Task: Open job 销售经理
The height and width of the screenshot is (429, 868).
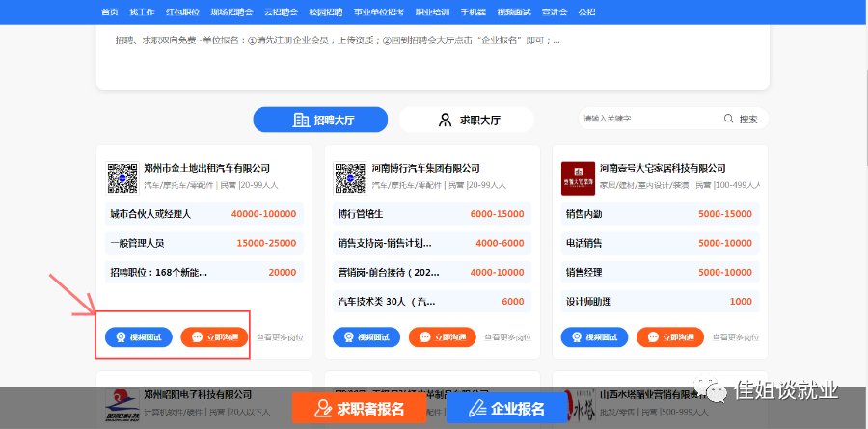Action: click(x=661, y=273)
